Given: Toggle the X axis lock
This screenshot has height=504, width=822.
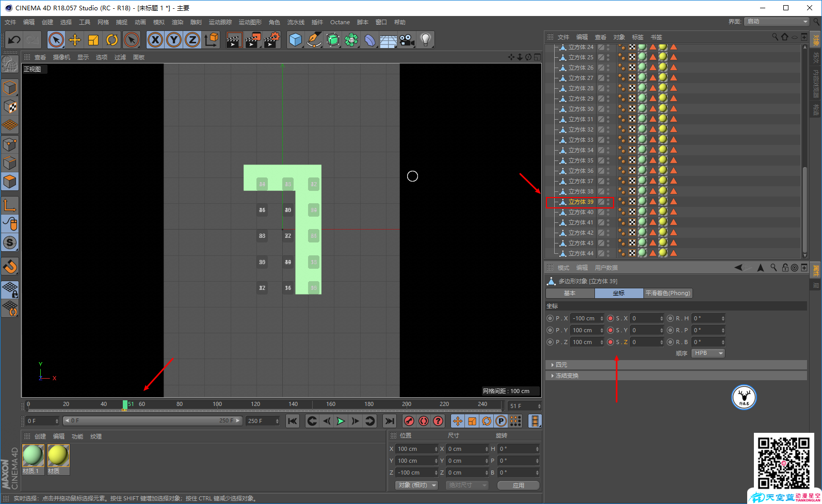Looking at the screenshot, I should tap(155, 40).
